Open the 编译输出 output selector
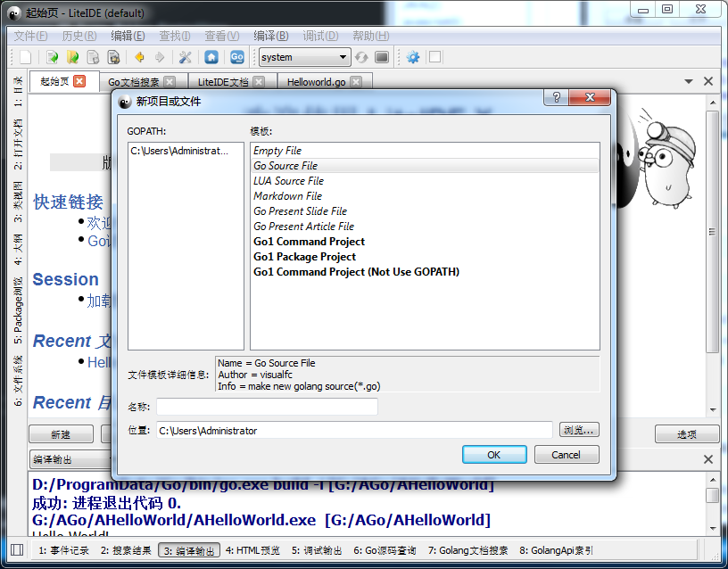 (x=70, y=459)
